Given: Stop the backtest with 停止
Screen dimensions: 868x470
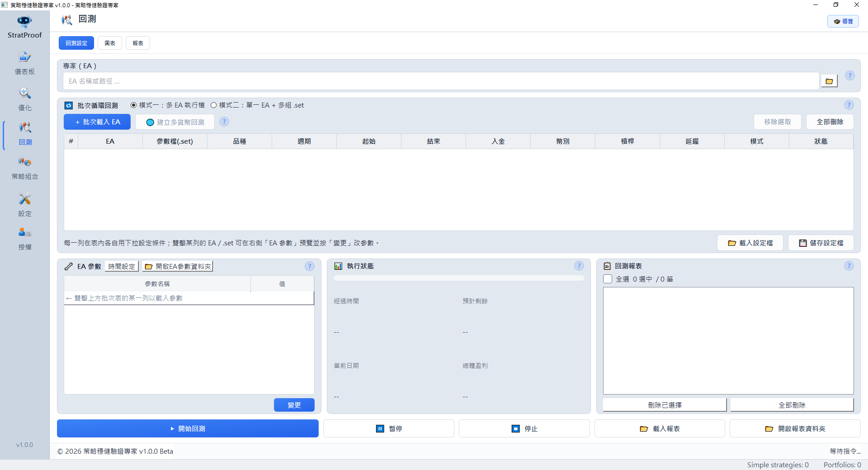Looking at the screenshot, I should click(x=524, y=428).
